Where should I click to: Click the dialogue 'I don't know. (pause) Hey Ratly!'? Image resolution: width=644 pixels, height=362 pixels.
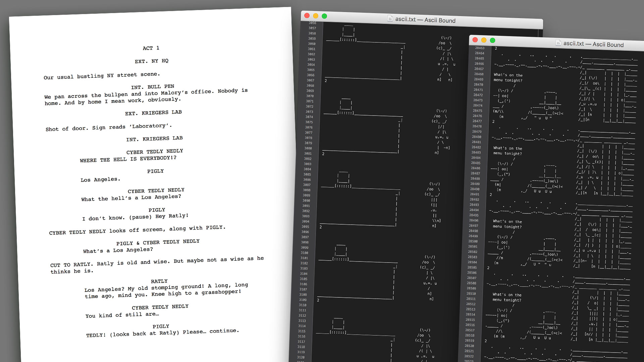click(x=135, y=217)
